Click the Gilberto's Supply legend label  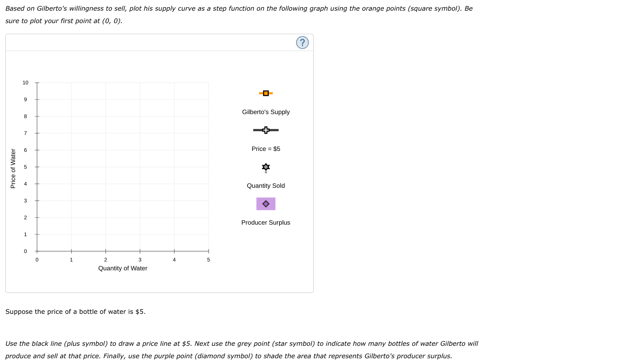[x=266, y=112]
